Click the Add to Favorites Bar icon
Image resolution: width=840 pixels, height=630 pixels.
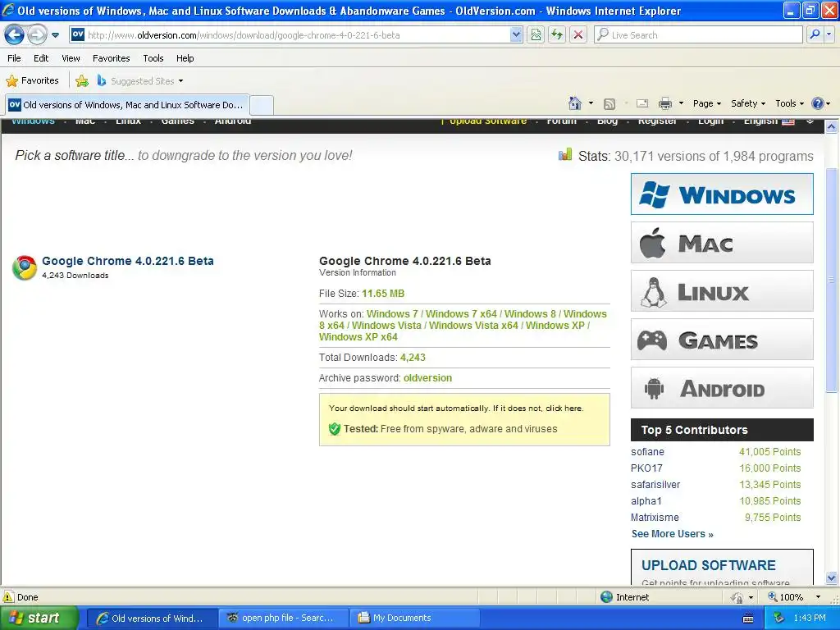(x=82, y=81)
